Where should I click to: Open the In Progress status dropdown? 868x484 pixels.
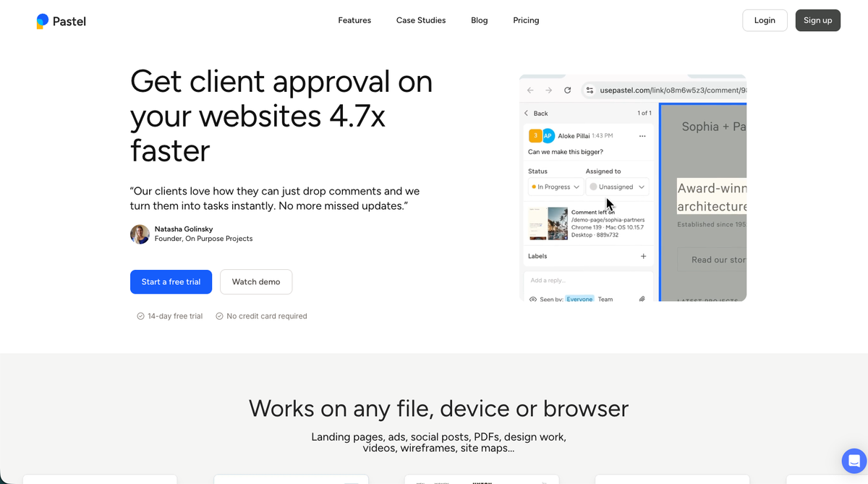coord(556,187)
